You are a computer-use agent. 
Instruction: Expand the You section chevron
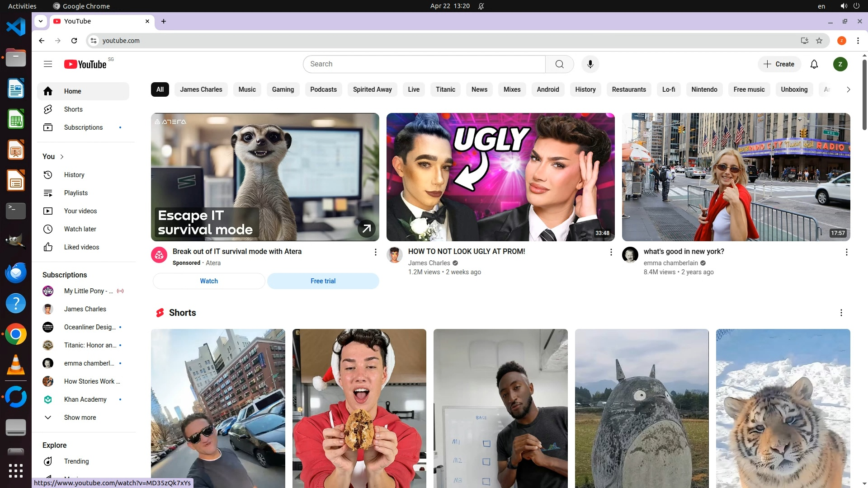[x=62, y=157]
